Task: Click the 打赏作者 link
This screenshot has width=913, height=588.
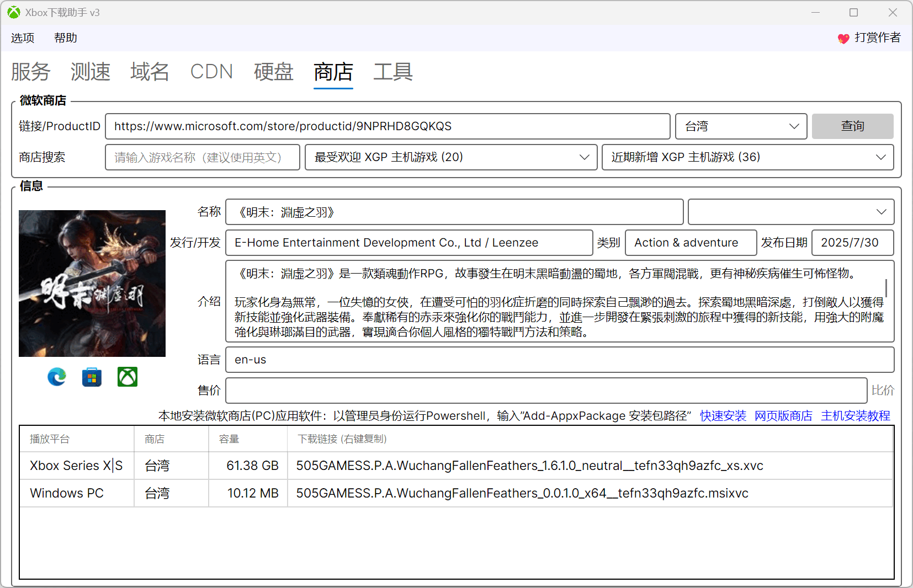Action: click(x=878, y=38)
